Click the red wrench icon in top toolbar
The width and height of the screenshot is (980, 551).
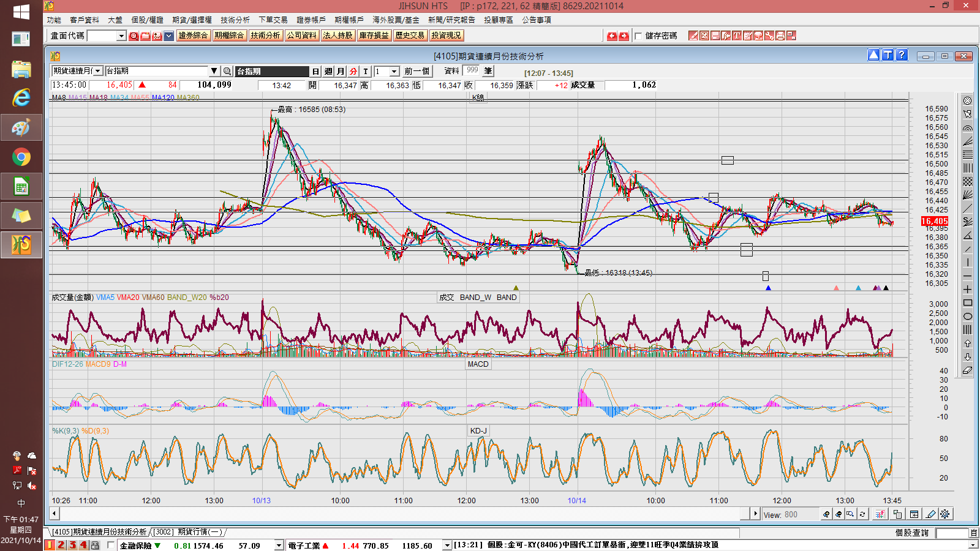coord(769,36)
